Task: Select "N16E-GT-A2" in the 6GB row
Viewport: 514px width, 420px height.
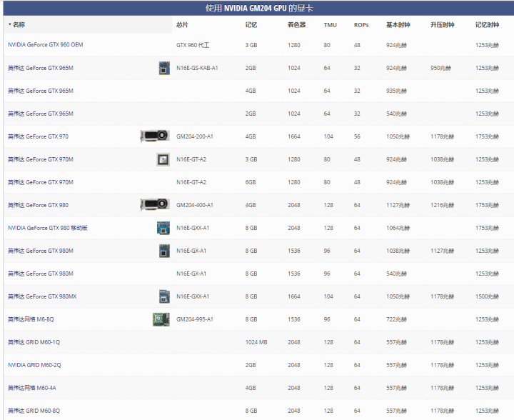Action: point(191,182)
